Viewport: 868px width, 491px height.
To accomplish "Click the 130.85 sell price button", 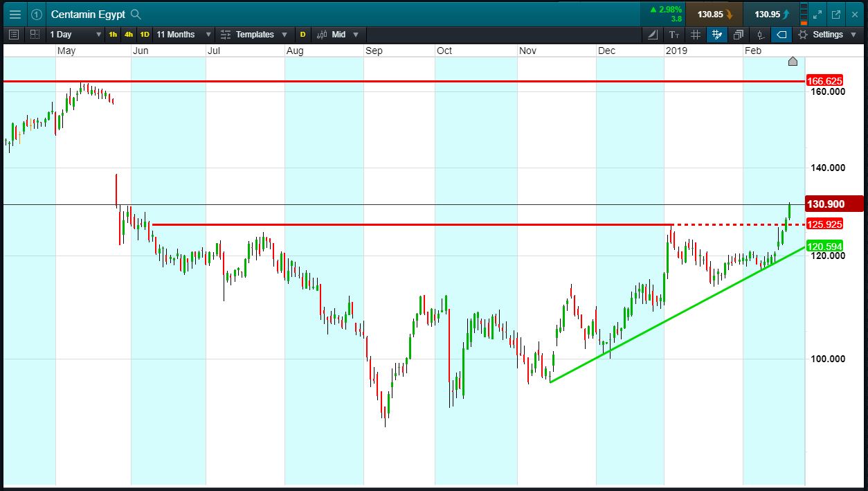I will coord(714,14).
